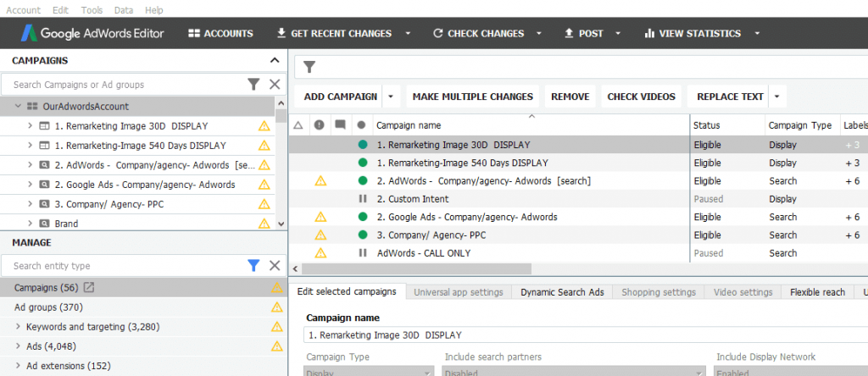
Task: Click the filter funnel icon above campaign list
Action: pyautogui.click(x=309, y=67)
